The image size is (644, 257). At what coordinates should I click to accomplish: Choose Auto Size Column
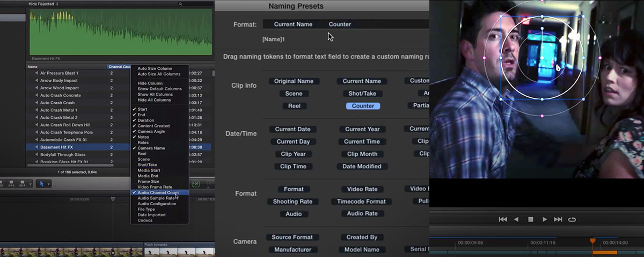pos(155,68)
